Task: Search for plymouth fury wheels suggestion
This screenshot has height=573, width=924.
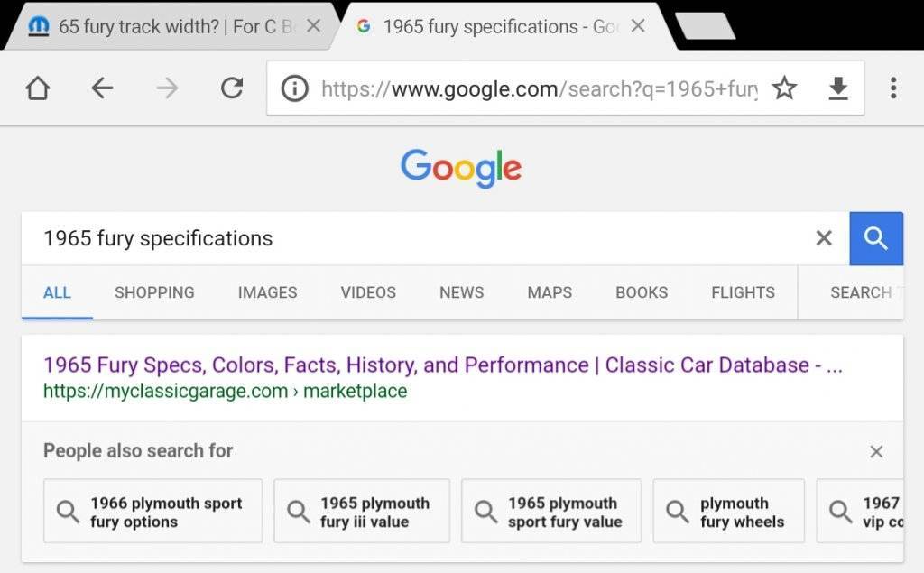Action: [728, 511]
